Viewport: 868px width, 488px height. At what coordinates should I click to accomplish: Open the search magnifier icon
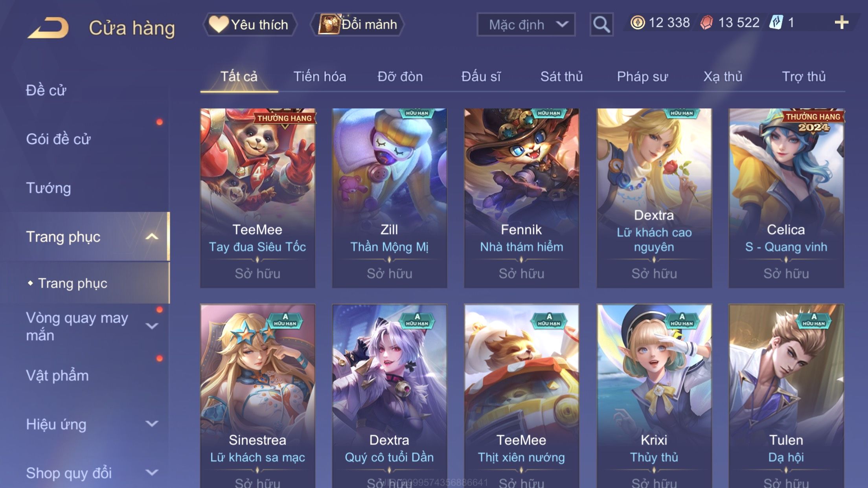pos(601,24)
